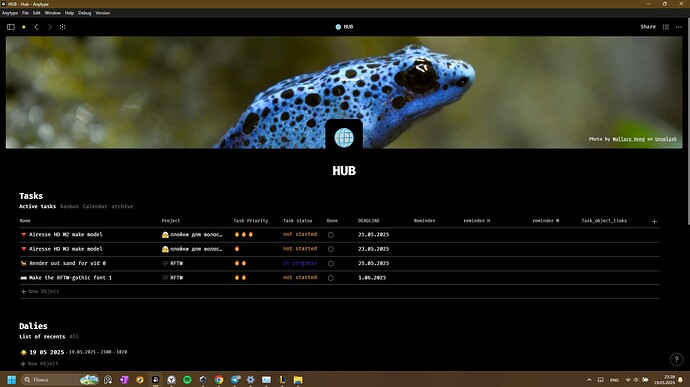Screen dimensions: 690x387
Task: Open project cell of Airesse HD M2
Action: 192,235
